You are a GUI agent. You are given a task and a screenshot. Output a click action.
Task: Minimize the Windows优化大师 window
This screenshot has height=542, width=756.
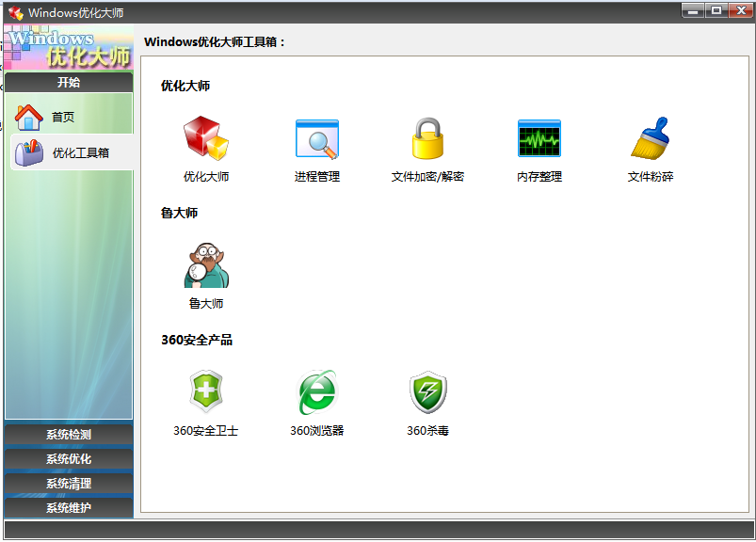[x=693, y=10]
